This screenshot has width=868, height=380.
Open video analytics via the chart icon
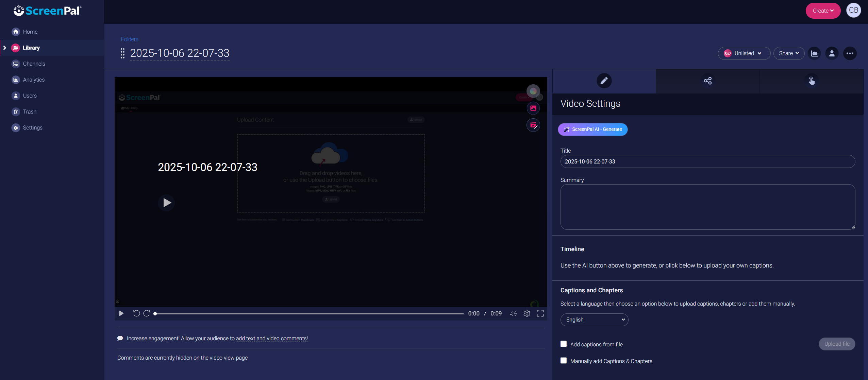click(814, 53)
